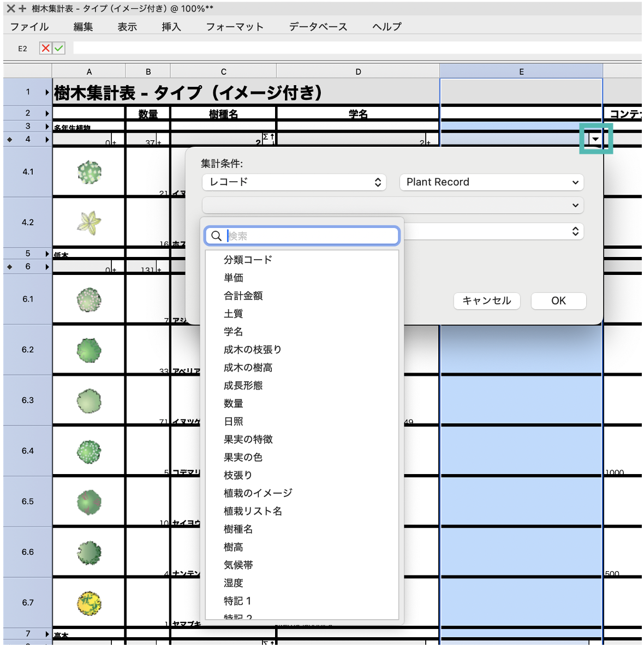
Task: Click the magnifier icon in the search box
Action: tap(217, 236)
